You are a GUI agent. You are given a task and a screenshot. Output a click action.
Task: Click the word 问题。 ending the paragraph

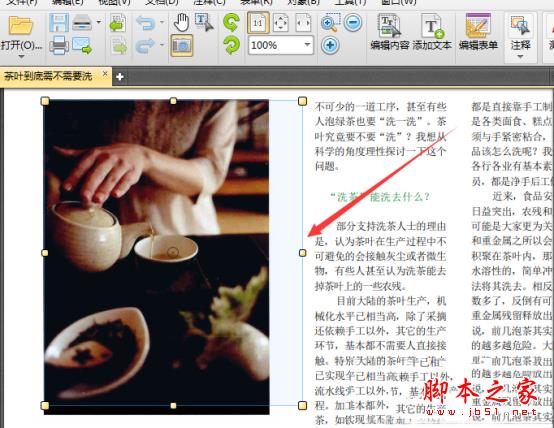[x=327, y=166]
